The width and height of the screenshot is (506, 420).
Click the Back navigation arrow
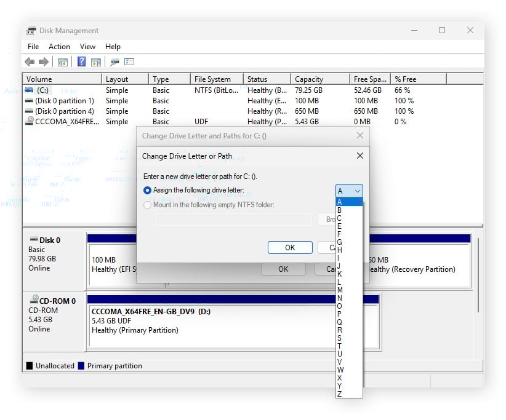pyautogui.click(x=29, y=61)
